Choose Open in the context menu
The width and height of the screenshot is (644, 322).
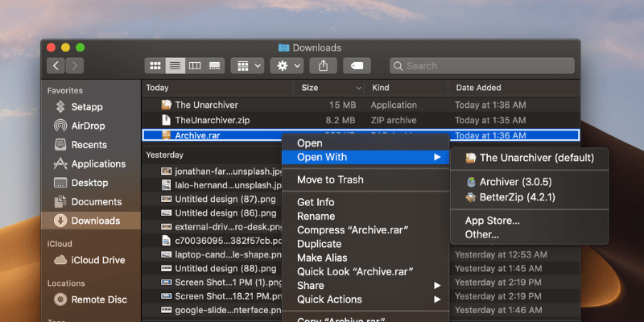pos(365,143)
